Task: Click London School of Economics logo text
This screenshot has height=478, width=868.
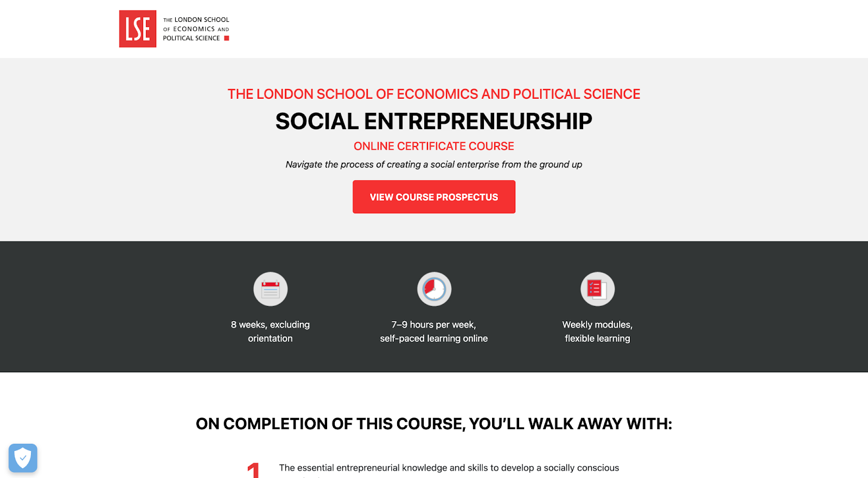Action: click(196, 29)
